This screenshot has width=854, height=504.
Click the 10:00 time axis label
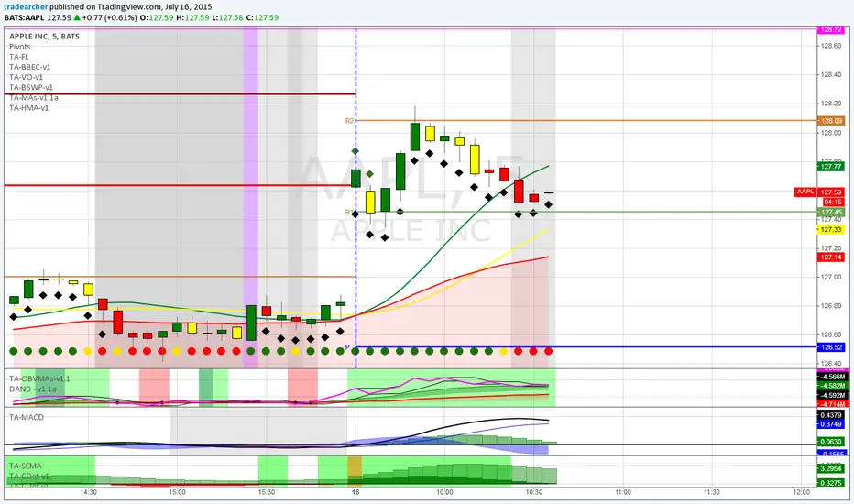[x=444, y=492]
